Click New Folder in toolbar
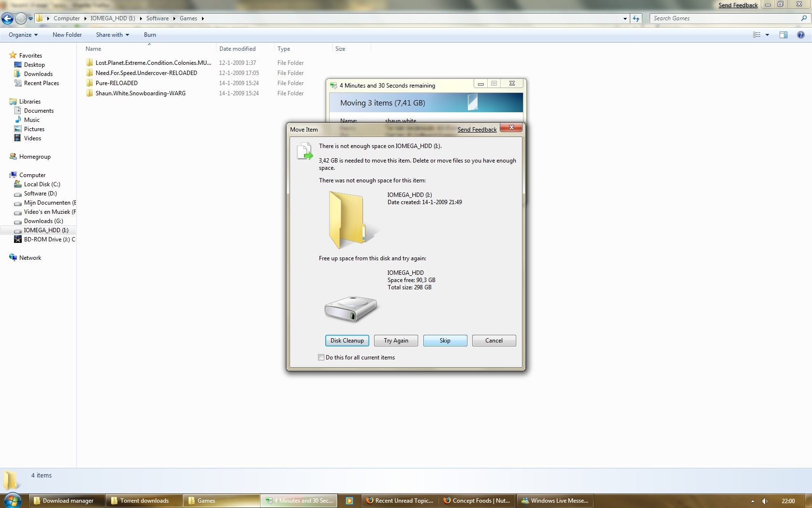This screenshot has height=508, width=812. (67, 35)
